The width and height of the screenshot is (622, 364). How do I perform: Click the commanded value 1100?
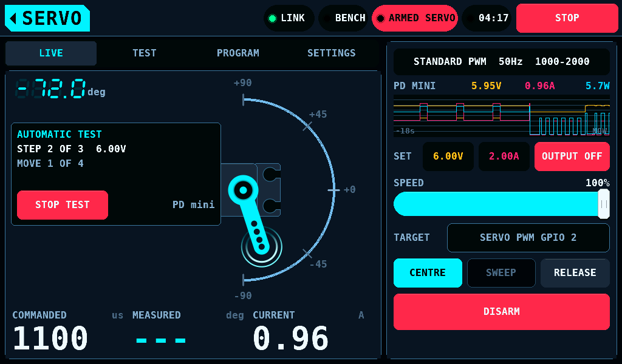(x=50, y=339)
